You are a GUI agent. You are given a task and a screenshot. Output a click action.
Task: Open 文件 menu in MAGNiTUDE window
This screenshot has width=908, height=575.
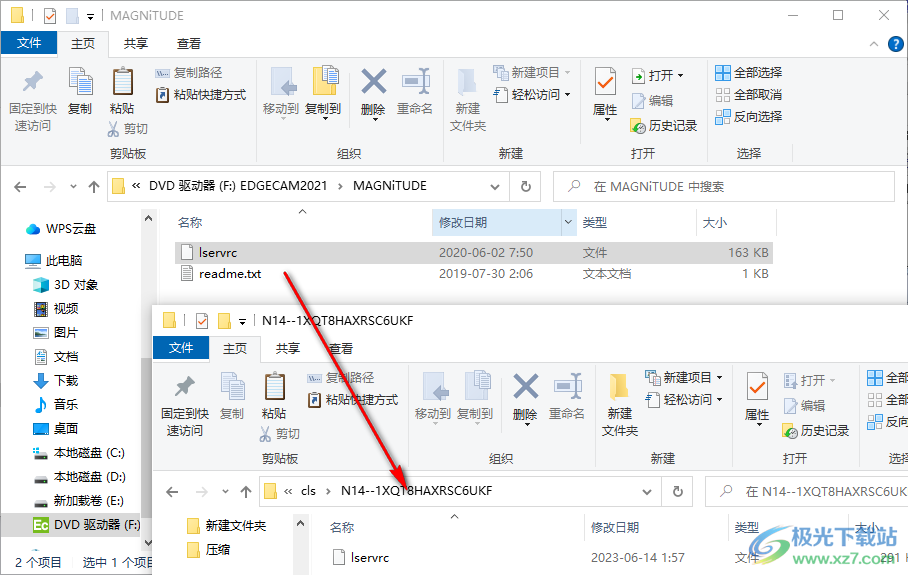coord(29,43)
